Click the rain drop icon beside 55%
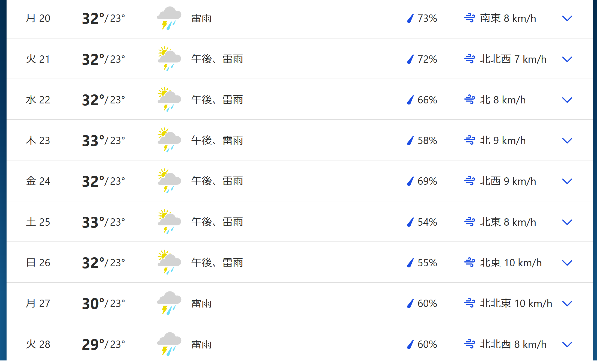The image size is (599, 364). coord(410,263)
